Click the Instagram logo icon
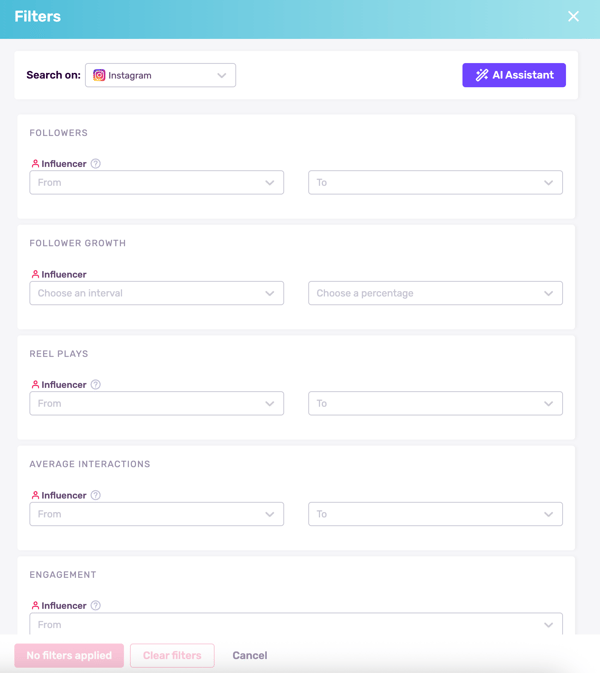 click(99, 75)
